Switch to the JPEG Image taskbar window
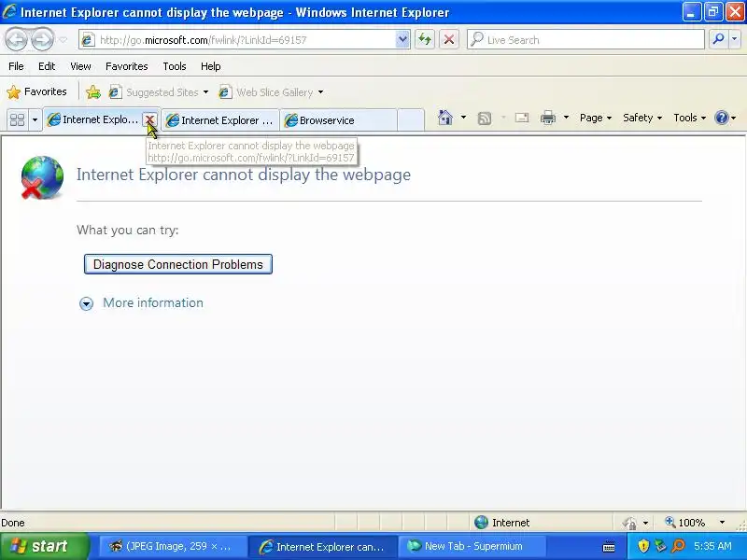 click(x=172, y=547)
